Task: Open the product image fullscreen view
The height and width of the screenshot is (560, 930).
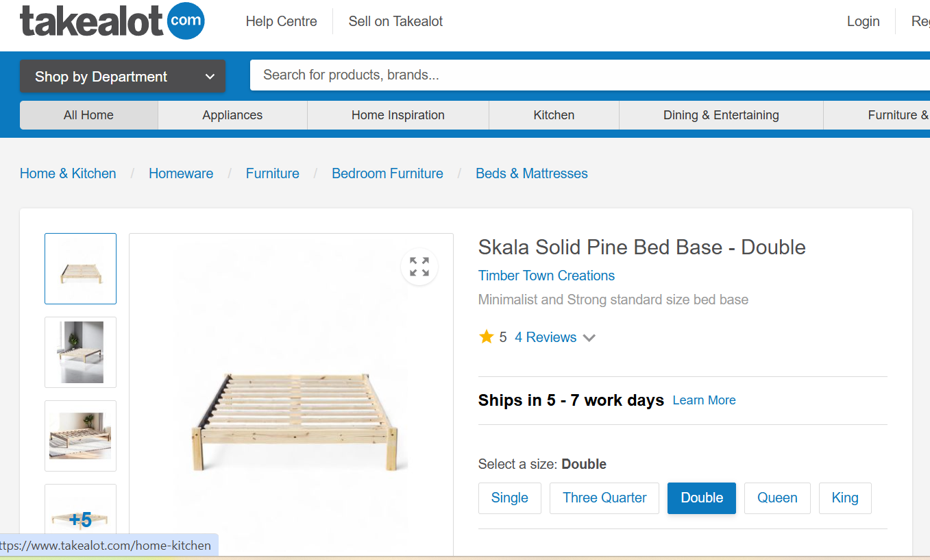Action: point(419,267)
